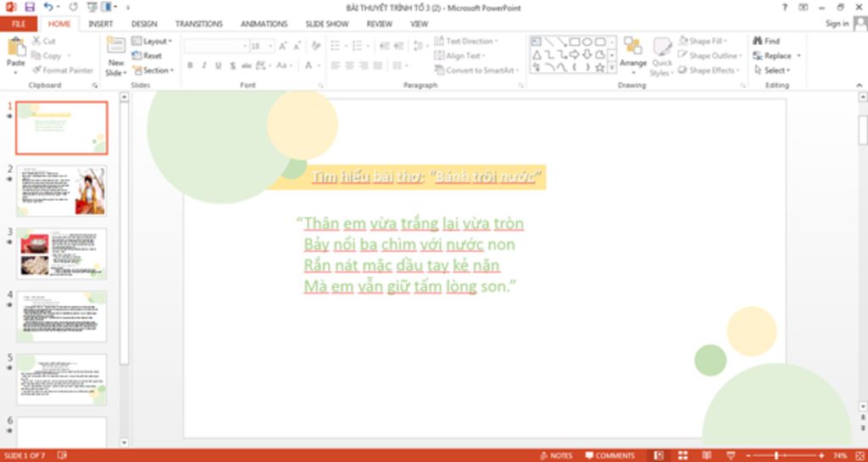
Task: Click Sign in link
Action: click(837, 24)
